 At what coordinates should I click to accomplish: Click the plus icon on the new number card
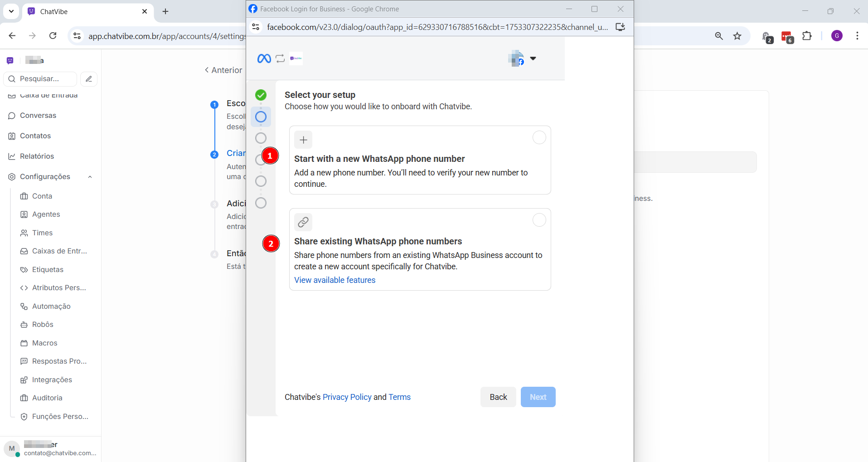[x=303, y=140]
